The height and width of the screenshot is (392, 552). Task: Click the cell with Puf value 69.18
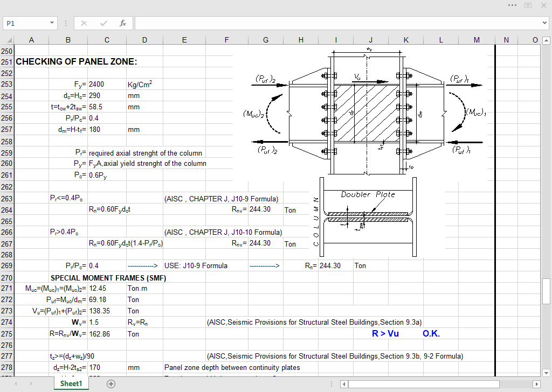click(x=107, y=299)
